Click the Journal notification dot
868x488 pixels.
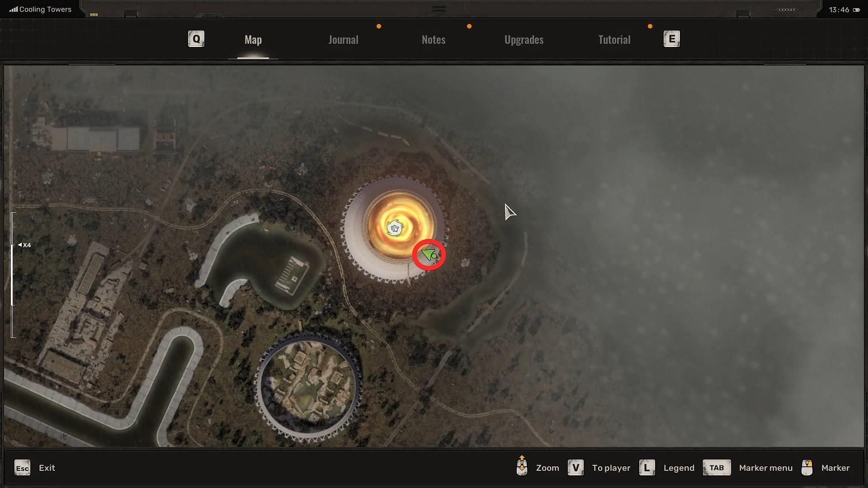379,26
